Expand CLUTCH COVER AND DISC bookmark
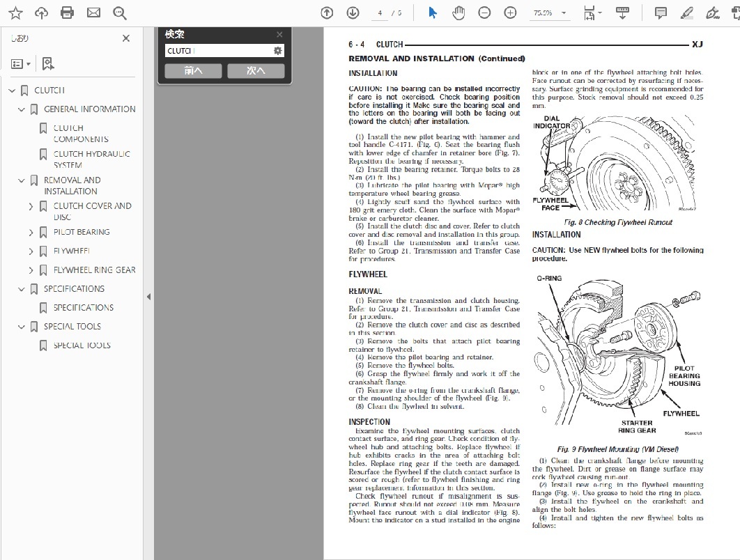The width and height of the screenshot is (740, 560). coord(31,206)
